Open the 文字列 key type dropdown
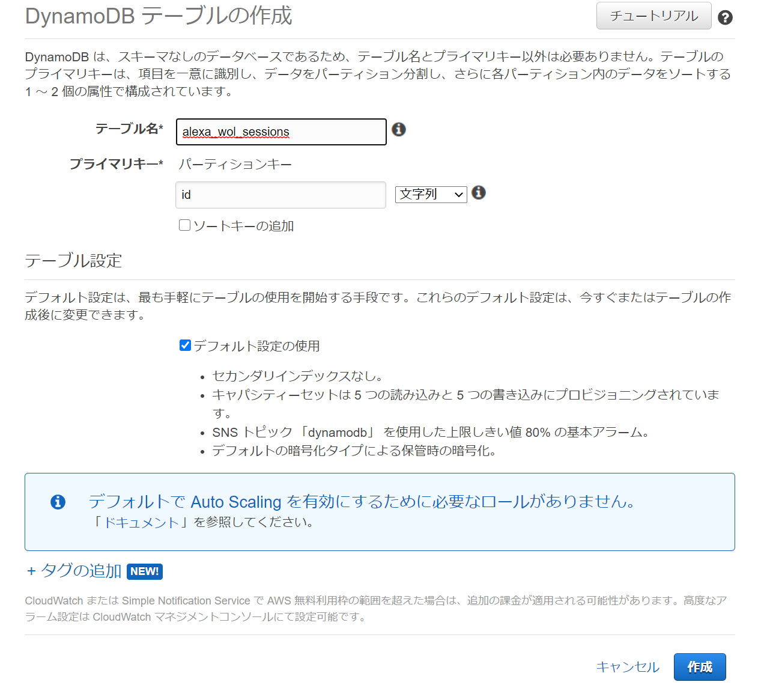Viewport: 770px width, 700px height. [x=431, y=194]
